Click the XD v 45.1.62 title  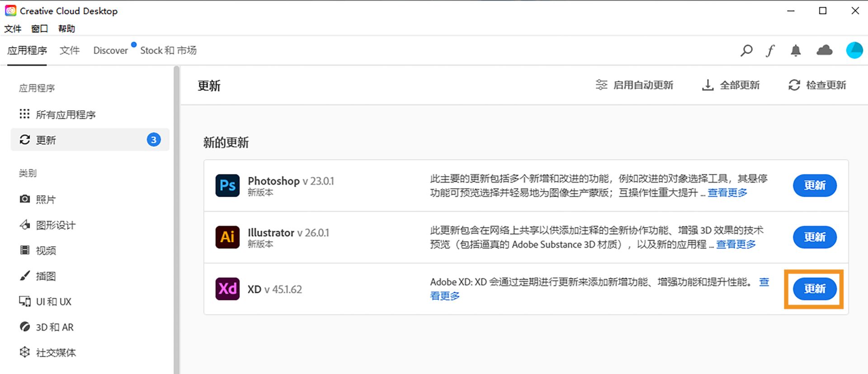click(x=275, y=289)
